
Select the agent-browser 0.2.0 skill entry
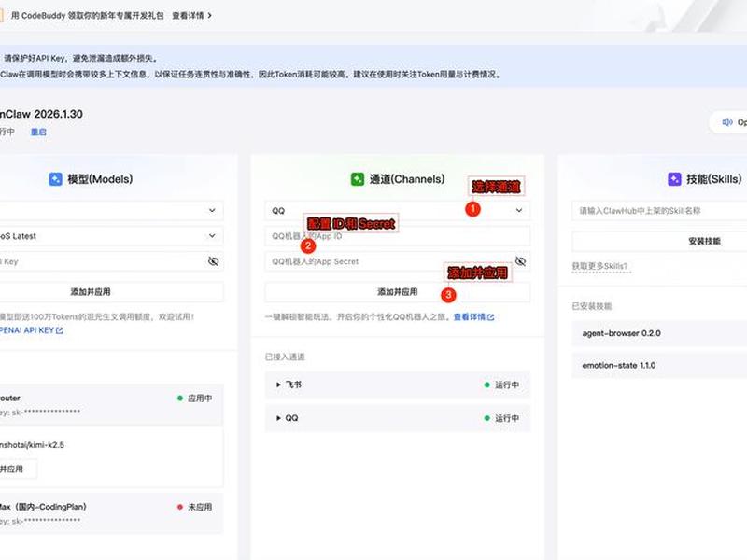[x=659, y=333]
